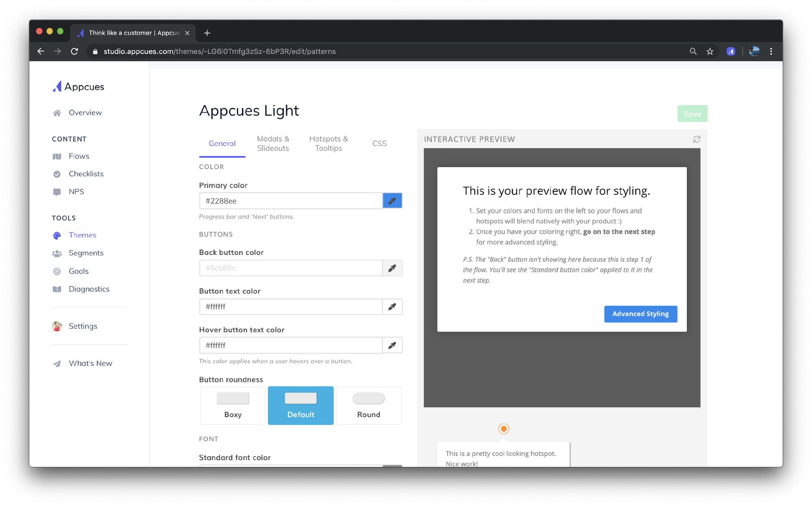
Task: Open the Hover button text color eyedropper
Action: click(x=392, y=345)
